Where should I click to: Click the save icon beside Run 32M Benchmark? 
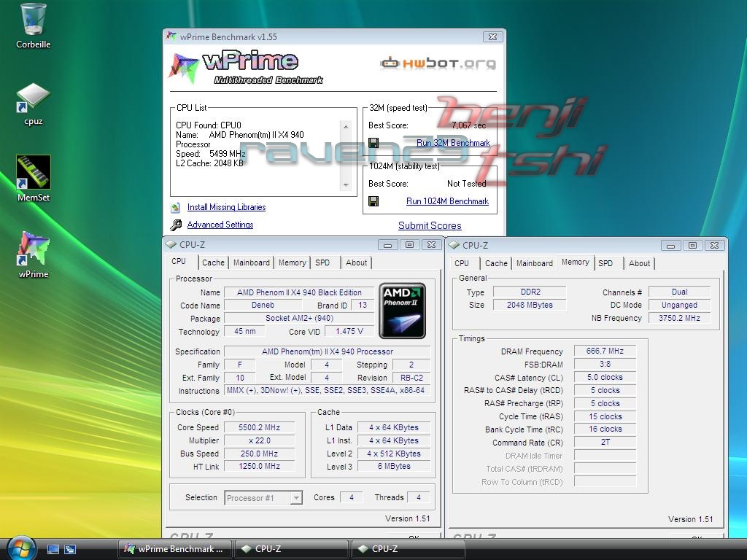[373, 143]
